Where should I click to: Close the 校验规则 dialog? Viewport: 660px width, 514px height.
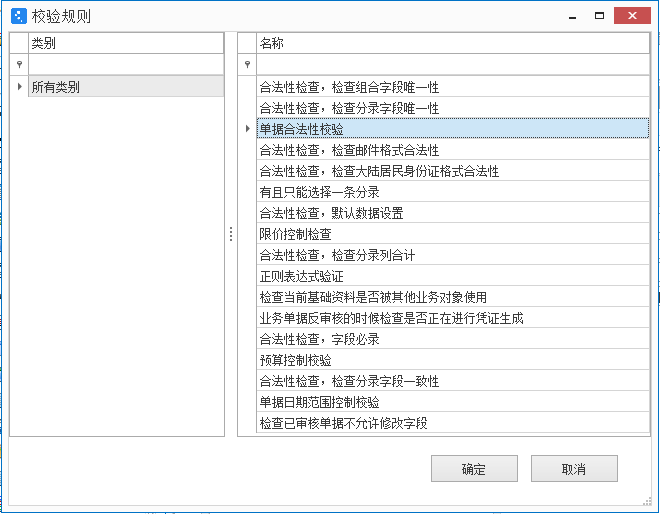point(632,16)
